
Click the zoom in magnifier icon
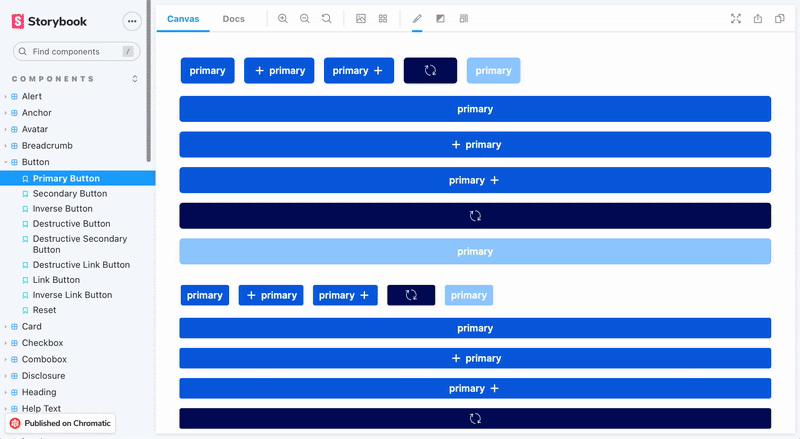tap(283, 19)
